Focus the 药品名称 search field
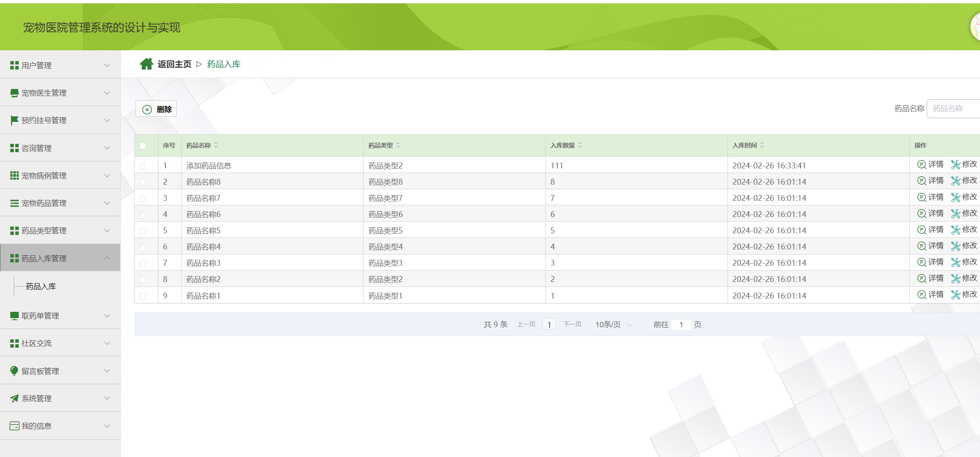980x457 pixels. (x=953, y=109)
